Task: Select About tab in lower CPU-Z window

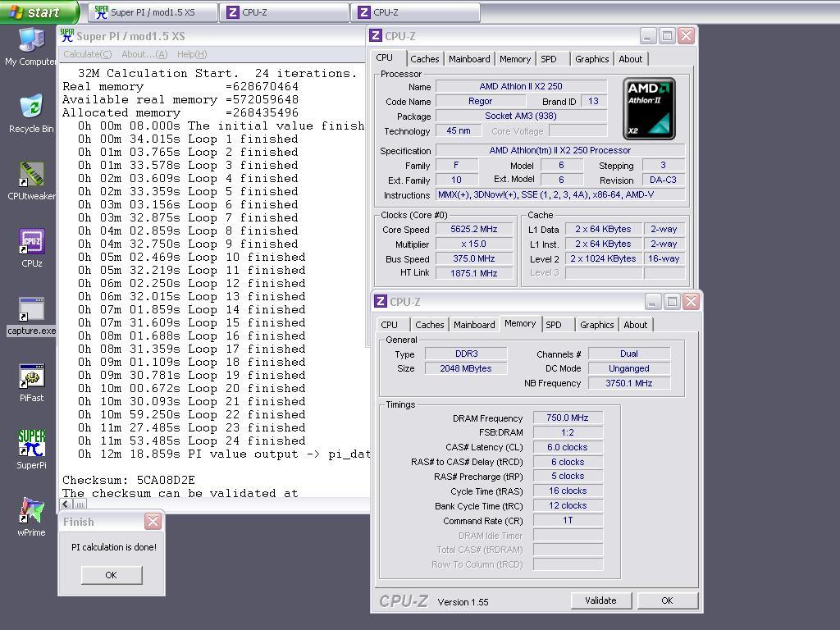Action: pos(636,325)
